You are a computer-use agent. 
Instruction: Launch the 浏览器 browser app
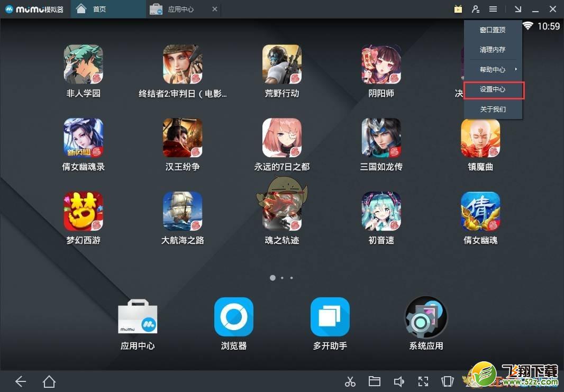(x=233, y=316)
